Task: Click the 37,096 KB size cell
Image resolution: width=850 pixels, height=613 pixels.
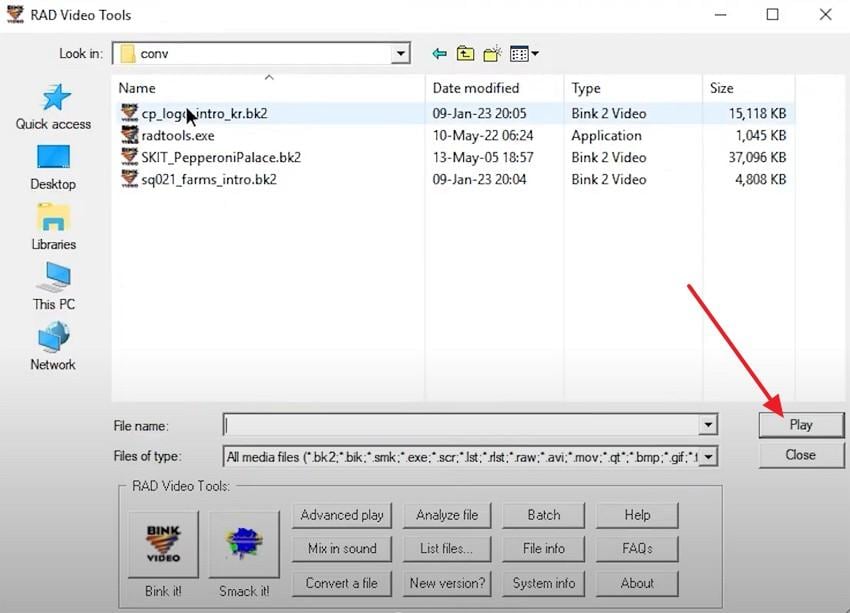Action: coord(757,158)
